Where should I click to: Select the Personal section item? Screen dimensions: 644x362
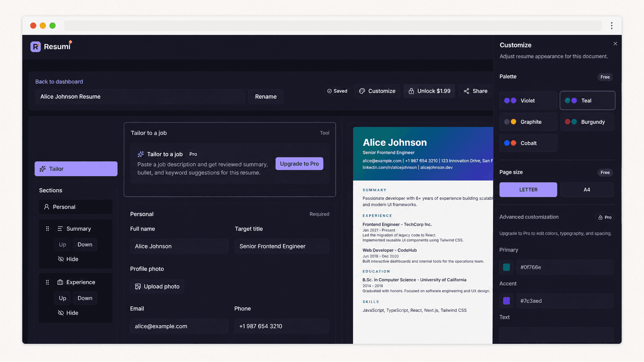click(76, 207)
